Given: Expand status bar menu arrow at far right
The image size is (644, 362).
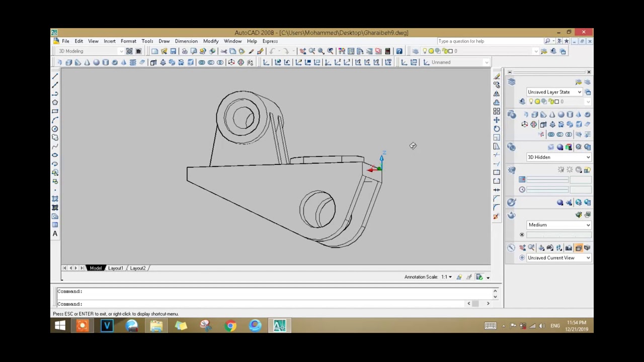Looking at the screenshot, I should click(x=488, y=278).
